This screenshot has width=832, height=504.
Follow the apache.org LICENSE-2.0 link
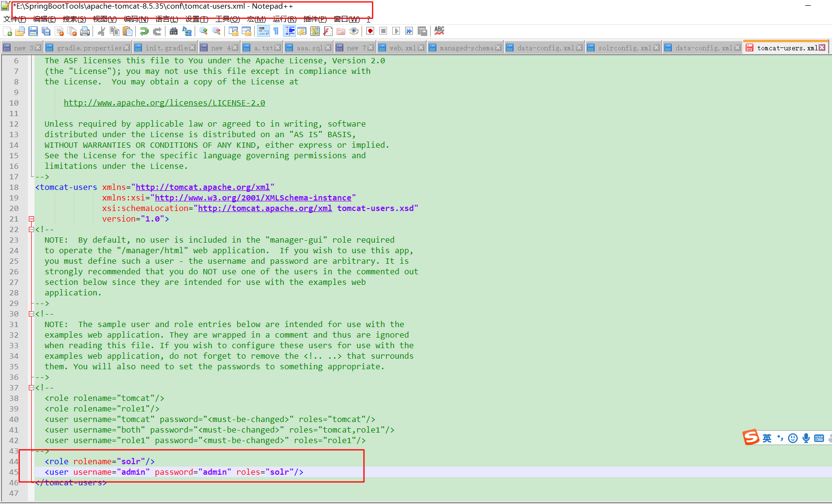pos(164,103)
